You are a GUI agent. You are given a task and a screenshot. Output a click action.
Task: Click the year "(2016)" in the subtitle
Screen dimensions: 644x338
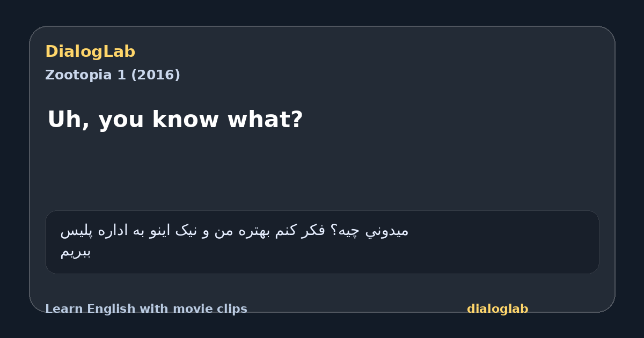[x=155, y=75]
